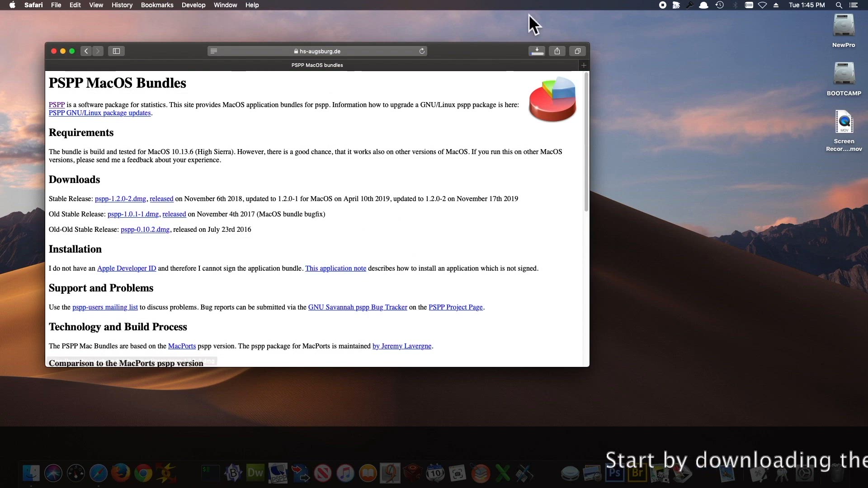Open Wi-Fi status menu
This screenshot has height=488, width=868.
[x=762, y=5]
